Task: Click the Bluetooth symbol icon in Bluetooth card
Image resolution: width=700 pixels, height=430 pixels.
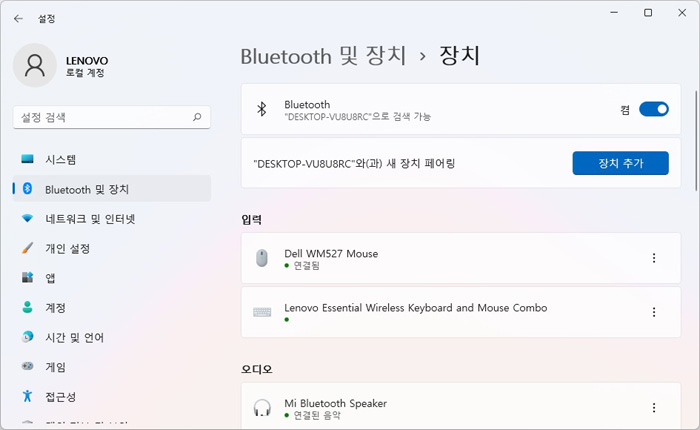Action: pyautogui.click(x=262, y=109)
